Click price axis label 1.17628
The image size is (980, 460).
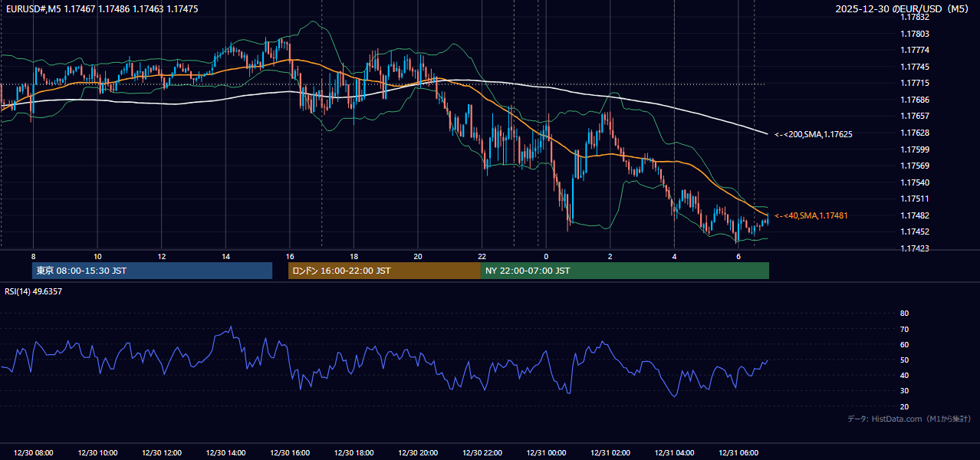tap(916, 133)
